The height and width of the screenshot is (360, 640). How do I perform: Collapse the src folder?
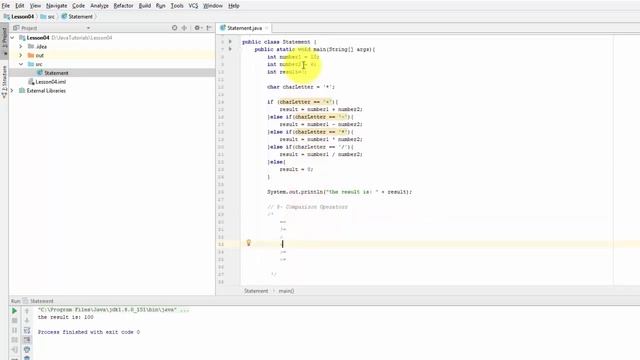click(21, 64)
